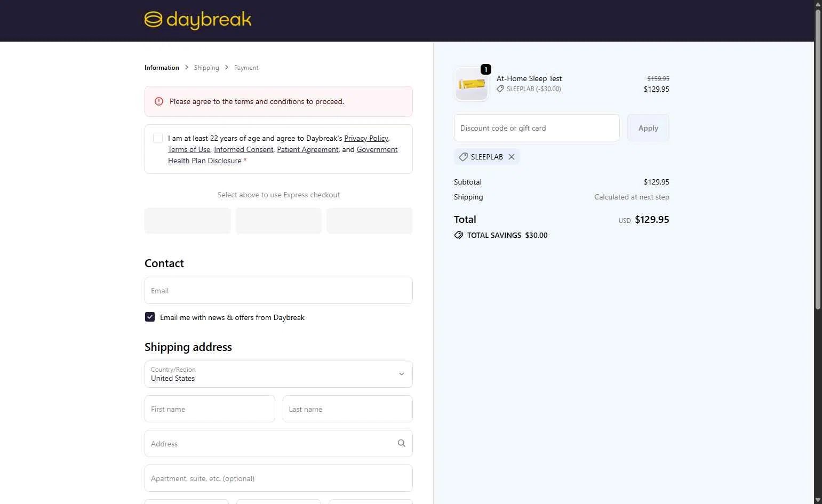This screenshot has height=504, width=822.
Task: Click the TOTAL SAVINGS tag icon
Action: [x=459, y=235]
